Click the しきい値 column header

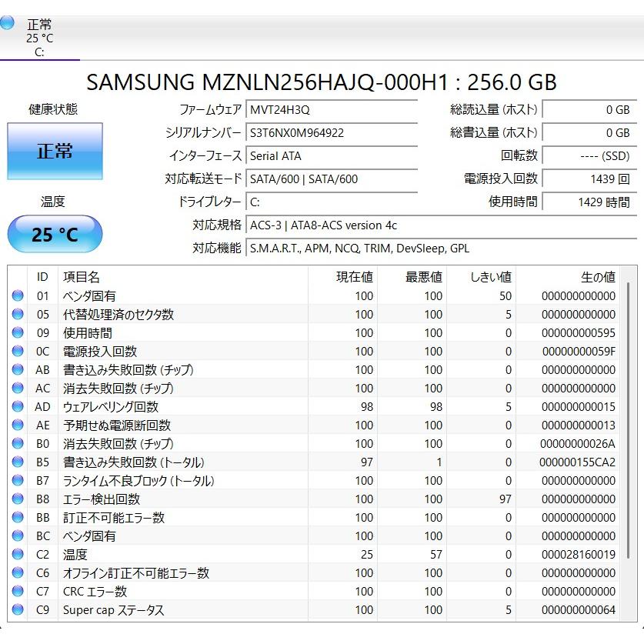point(491,277)
